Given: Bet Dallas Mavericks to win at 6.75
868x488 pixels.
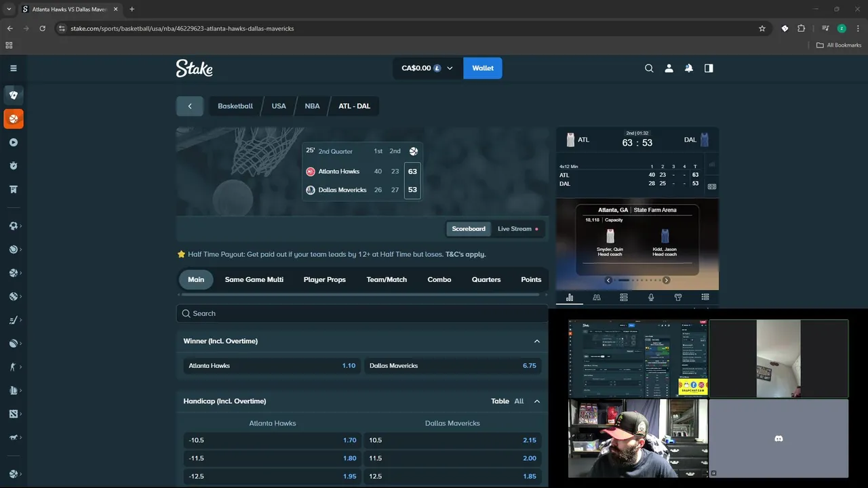Looking at the screenshot, I should click(x=453, y=365).
